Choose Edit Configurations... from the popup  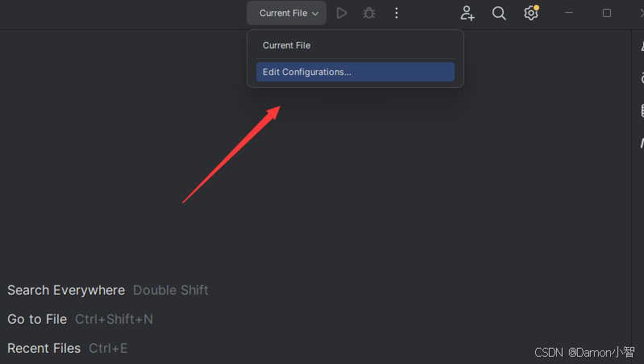pos(355,72)
